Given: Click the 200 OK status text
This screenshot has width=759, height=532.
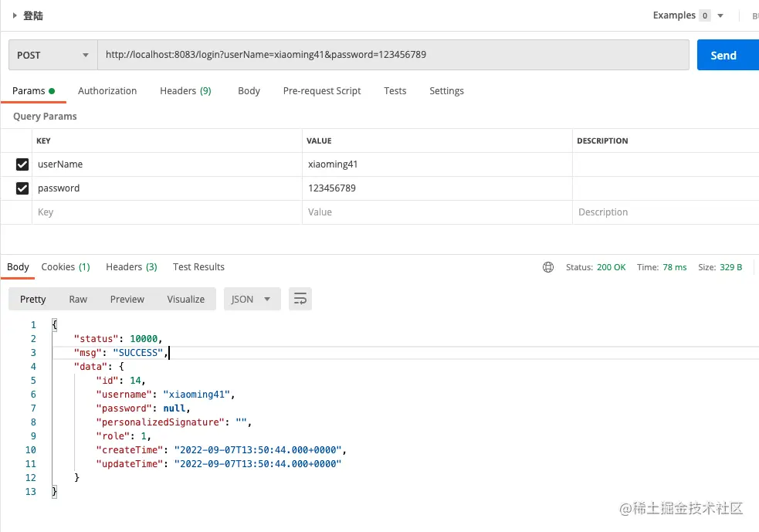Looking at the screenshot, I should (611, 267).
